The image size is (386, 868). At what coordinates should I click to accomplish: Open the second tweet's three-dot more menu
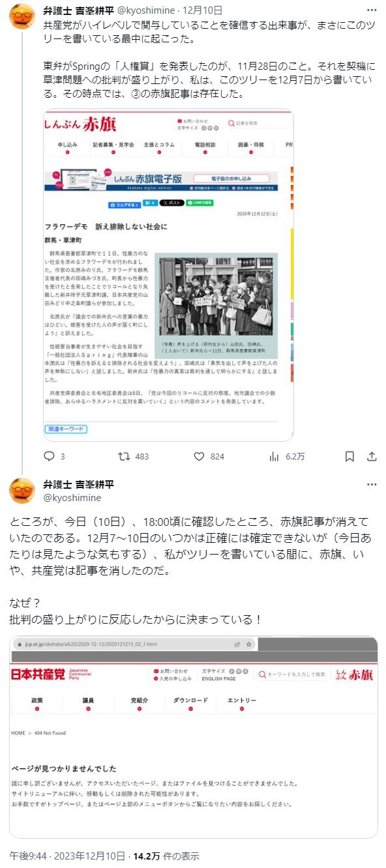[372, 485]
